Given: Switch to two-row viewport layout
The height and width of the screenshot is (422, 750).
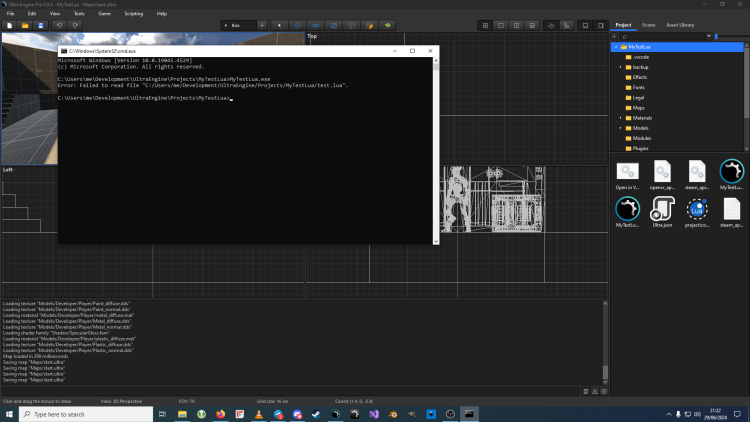Looking at the screenshot, I should (532, 25).
